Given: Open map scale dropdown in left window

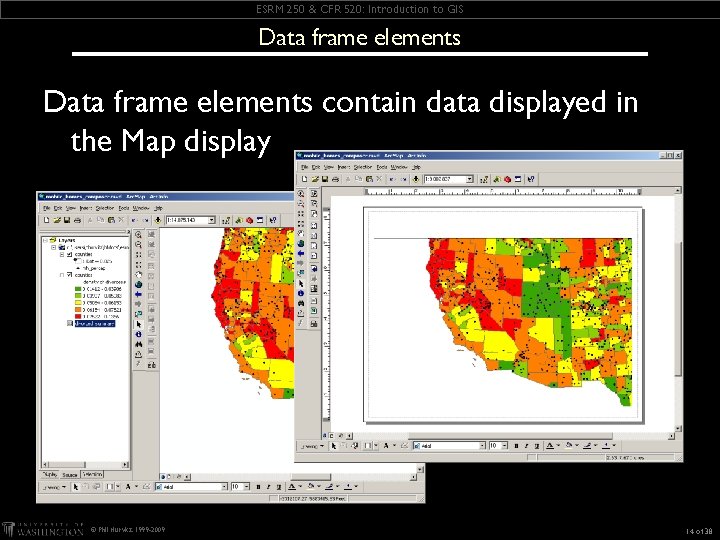Looking at the screenshot, I should (212, 220).
